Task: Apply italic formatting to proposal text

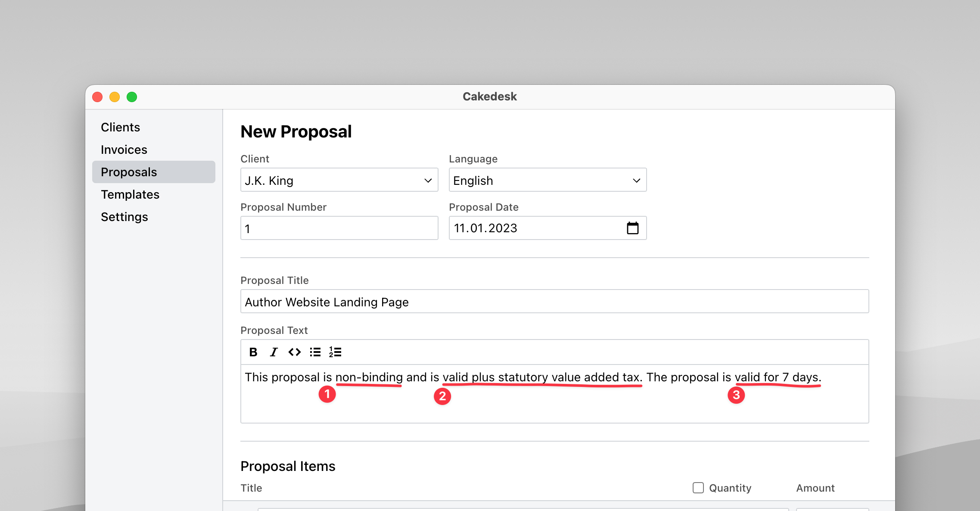Action: point(274,352)
